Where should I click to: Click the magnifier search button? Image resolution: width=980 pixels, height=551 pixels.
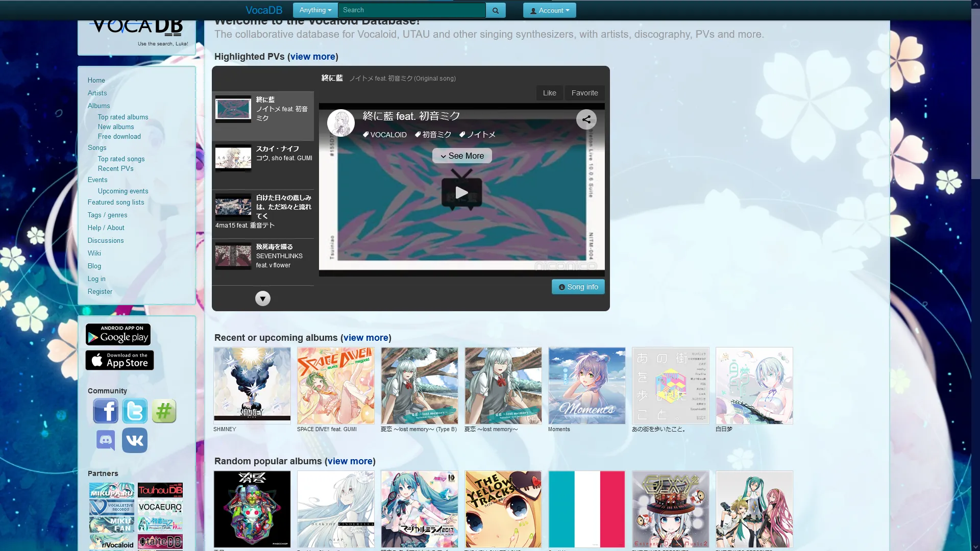pyautogui.click(x=495, y=10)
